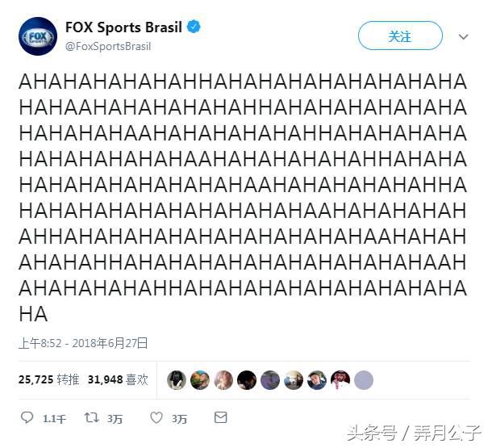Open the @FoxSportsBrasil handle link

(x=108, y=47)
